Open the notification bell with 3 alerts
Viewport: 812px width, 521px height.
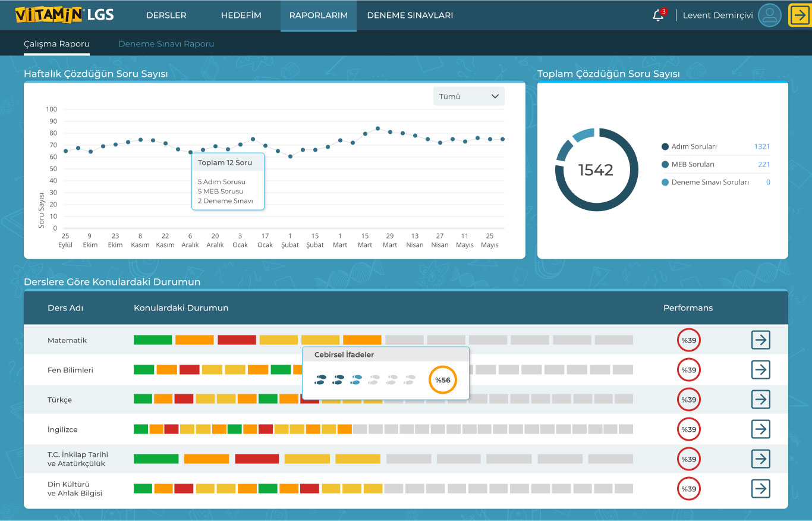(659, 15)
